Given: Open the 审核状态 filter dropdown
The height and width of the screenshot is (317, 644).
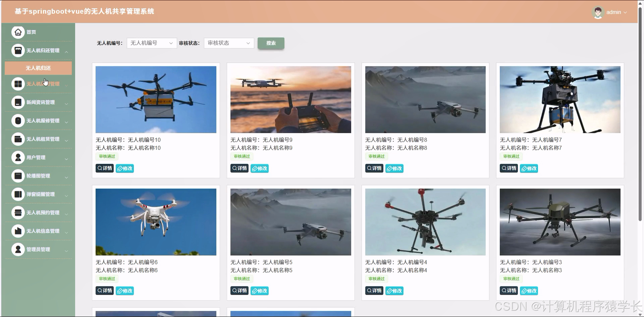Looking at the screenshot, I should tap(229, 43).
